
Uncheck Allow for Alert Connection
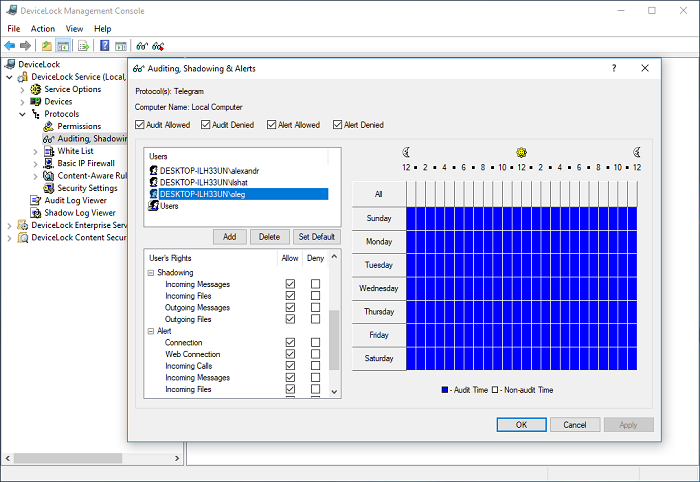[x=290, y=342]
